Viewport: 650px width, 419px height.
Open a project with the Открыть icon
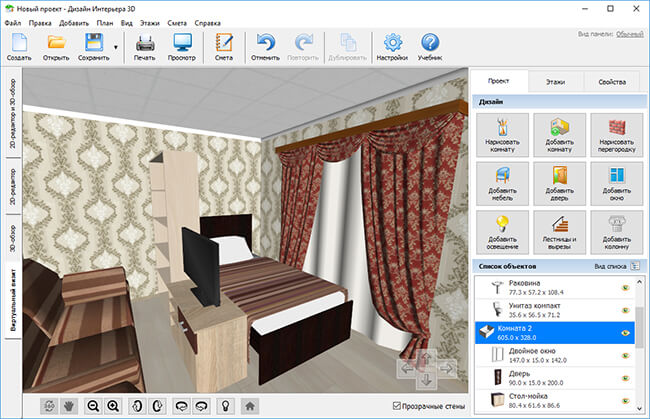coord(56,47)
